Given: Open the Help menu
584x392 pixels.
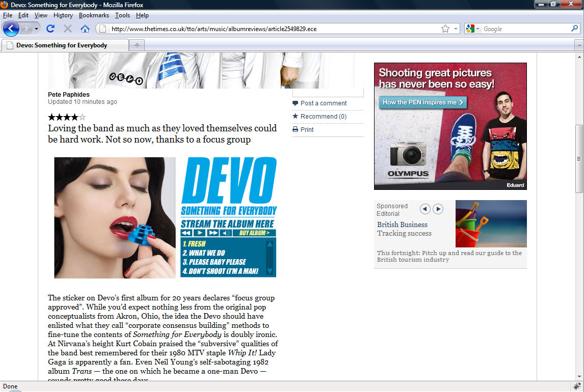Looking at the screenshot, I should click(x=142, y=15).
